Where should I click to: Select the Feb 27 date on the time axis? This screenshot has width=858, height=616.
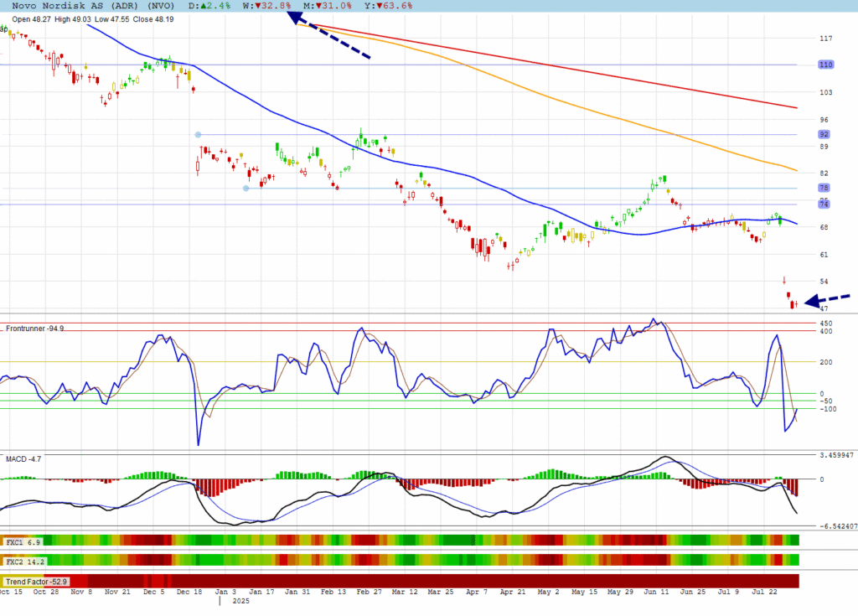point(370,592)
